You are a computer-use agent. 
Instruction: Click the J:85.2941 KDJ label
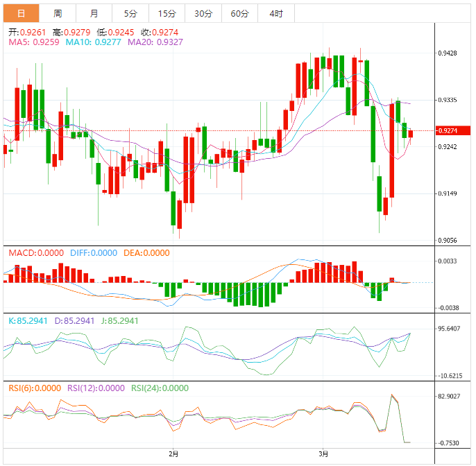[x=119, y=321]
